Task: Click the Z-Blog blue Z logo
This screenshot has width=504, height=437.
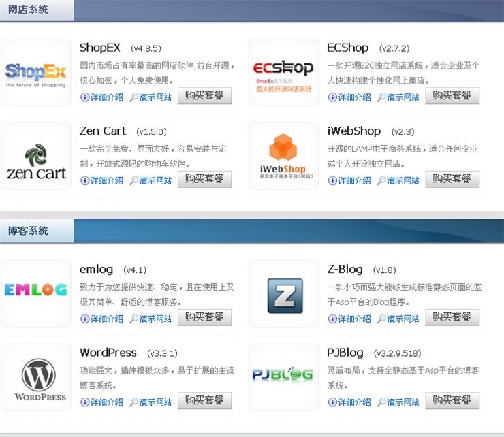Action: pos(283,294)
